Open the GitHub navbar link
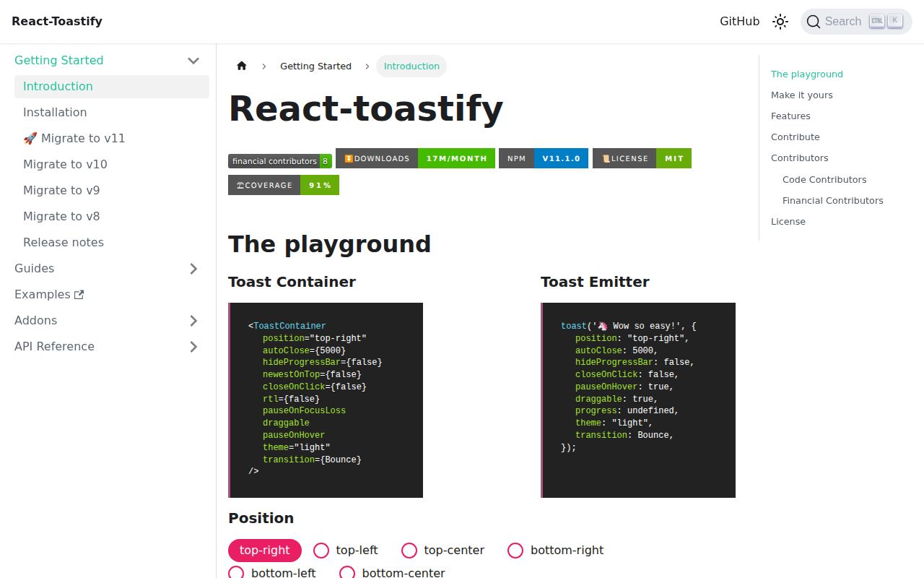This screenshot has width=924, height=578. [739, 22]
